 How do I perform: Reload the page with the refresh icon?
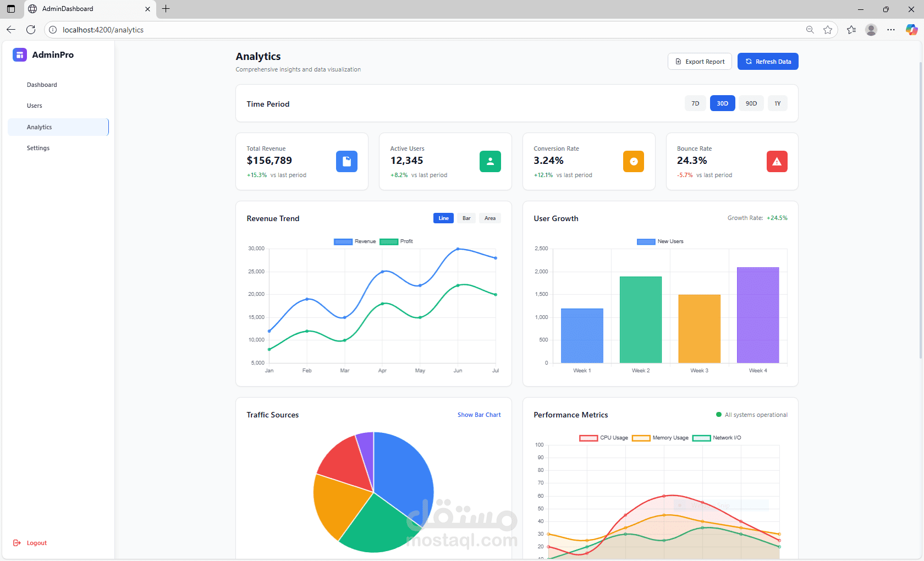(31, 30)
